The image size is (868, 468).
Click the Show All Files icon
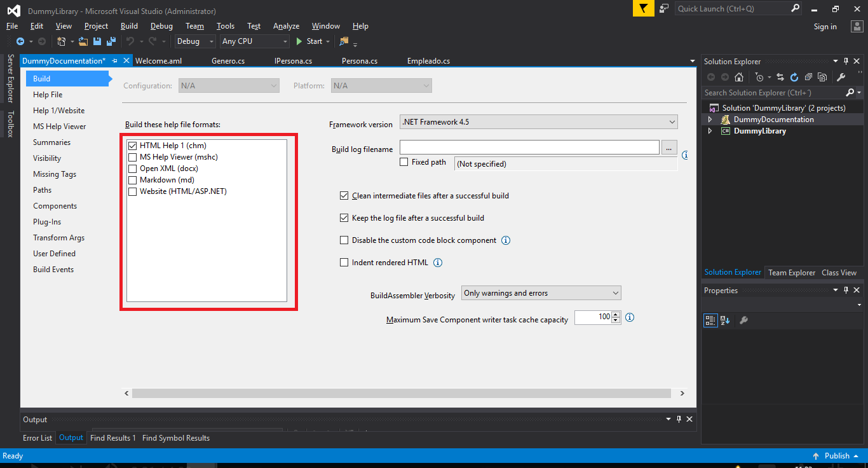[822, 77]
